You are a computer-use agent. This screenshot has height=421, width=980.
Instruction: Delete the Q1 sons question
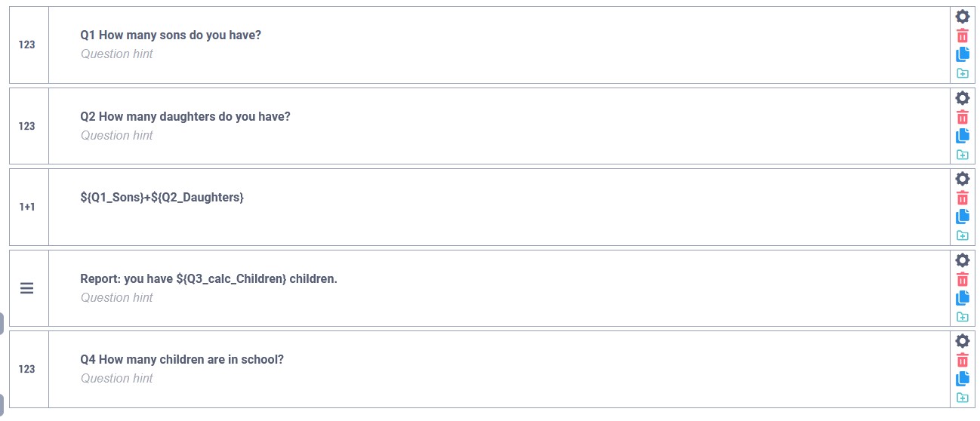(962, 35)
